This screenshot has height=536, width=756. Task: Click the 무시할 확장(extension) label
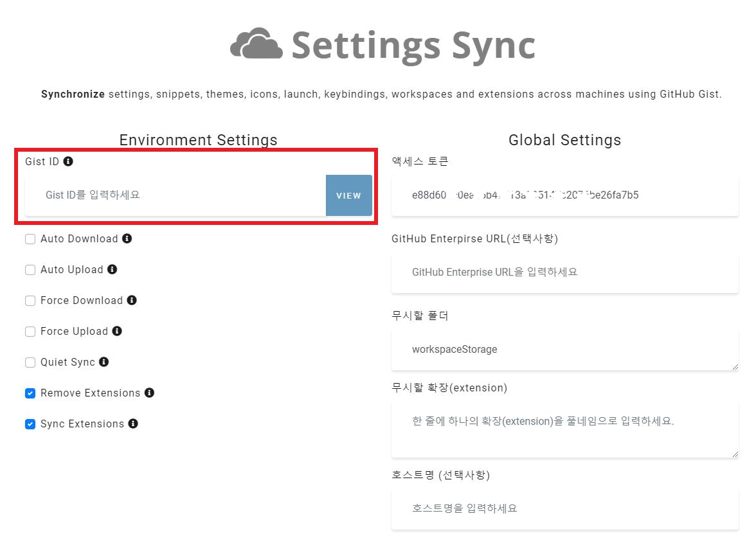449,388
